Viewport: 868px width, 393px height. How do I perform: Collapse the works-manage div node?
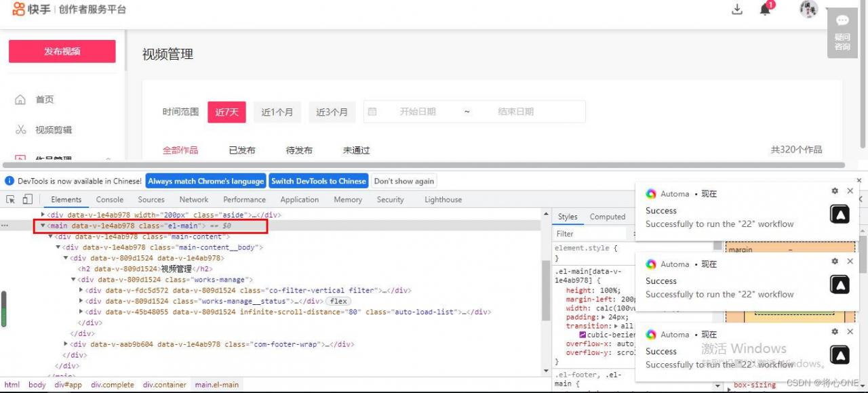click(73, 280)
